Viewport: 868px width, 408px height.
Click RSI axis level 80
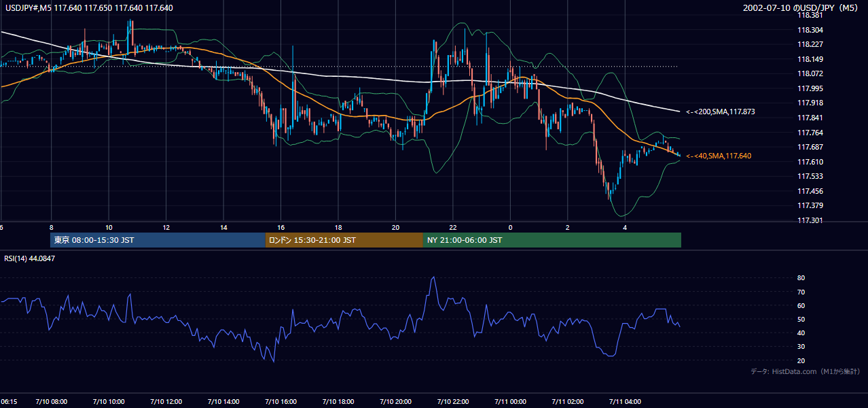801,278
